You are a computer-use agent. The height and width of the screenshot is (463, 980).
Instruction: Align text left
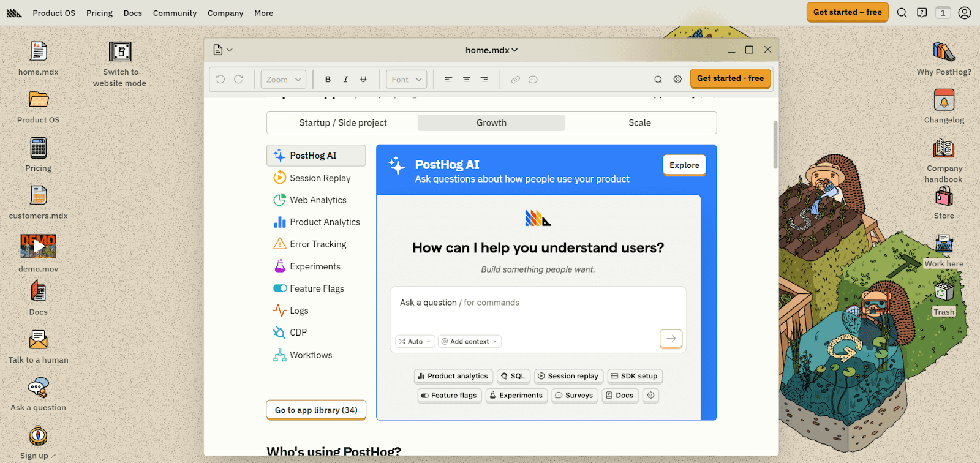(x=448, y=79)
